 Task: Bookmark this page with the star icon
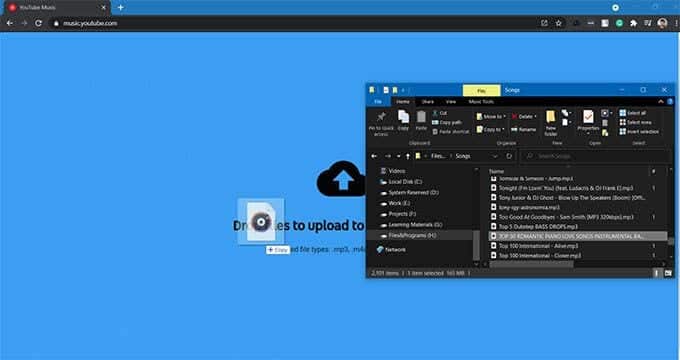coord(559,23)
